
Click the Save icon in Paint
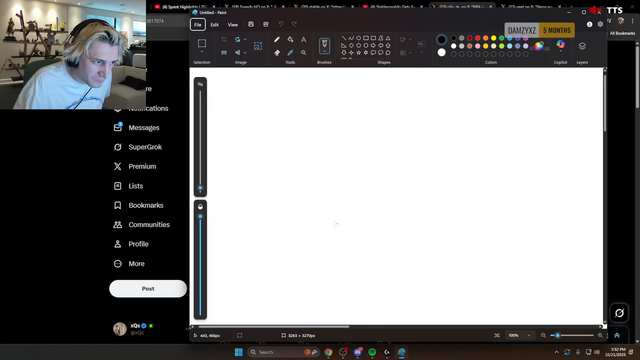point(251,24)
